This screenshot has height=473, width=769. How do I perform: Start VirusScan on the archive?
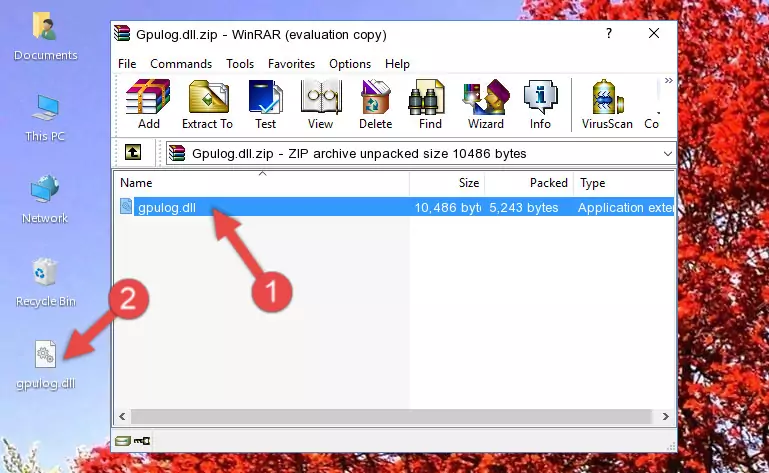point(607,105)
